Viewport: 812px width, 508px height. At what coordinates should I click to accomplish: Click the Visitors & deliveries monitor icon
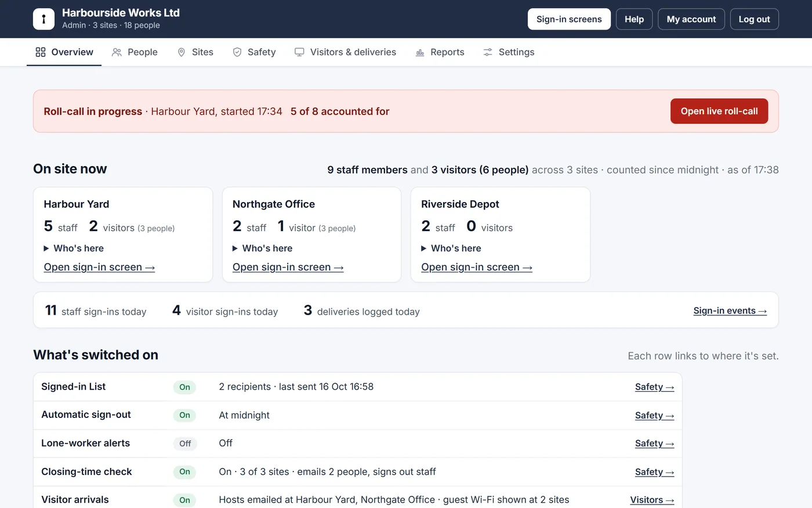point(299,52)
